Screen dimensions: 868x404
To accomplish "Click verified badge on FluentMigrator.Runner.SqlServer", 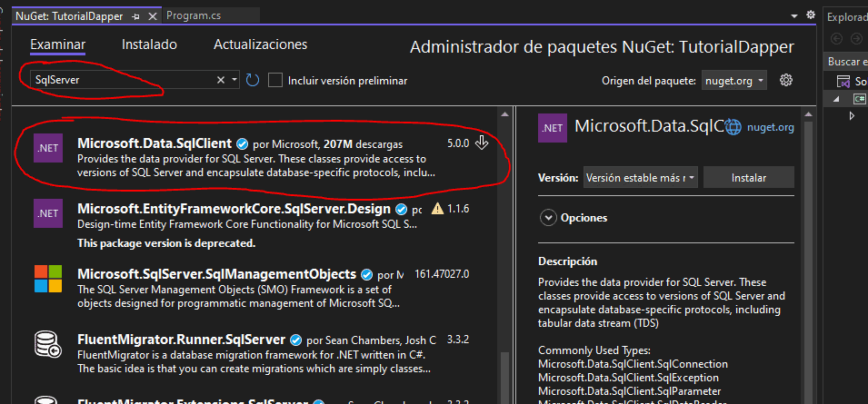I will (x=296, y=340).
